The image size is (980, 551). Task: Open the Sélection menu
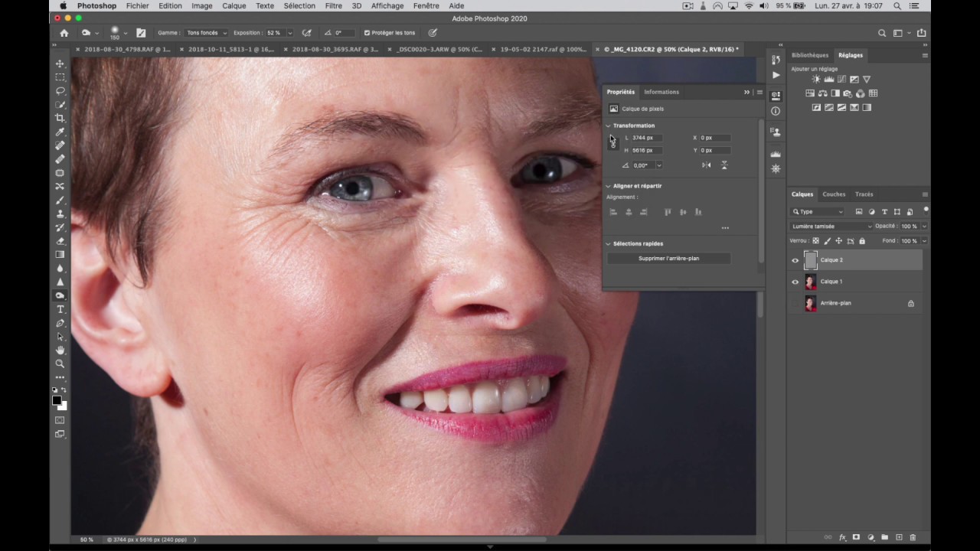tap(299, 5)
